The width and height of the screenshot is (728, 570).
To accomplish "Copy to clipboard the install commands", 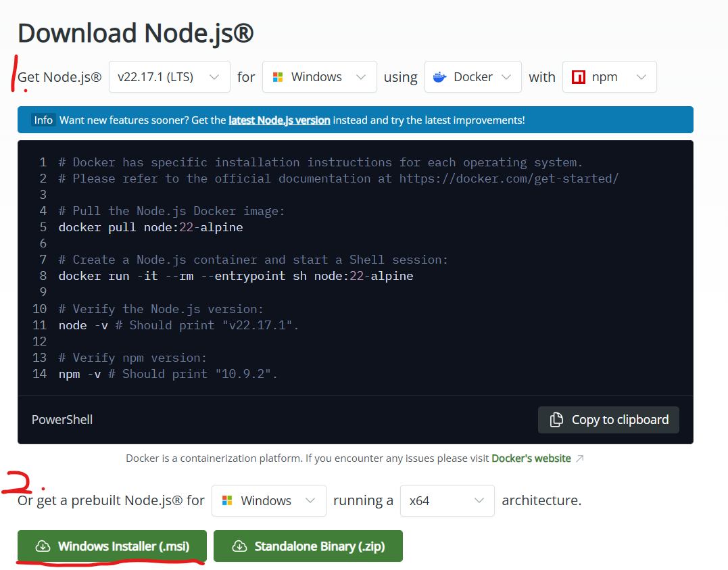I will tap(608, 420).
